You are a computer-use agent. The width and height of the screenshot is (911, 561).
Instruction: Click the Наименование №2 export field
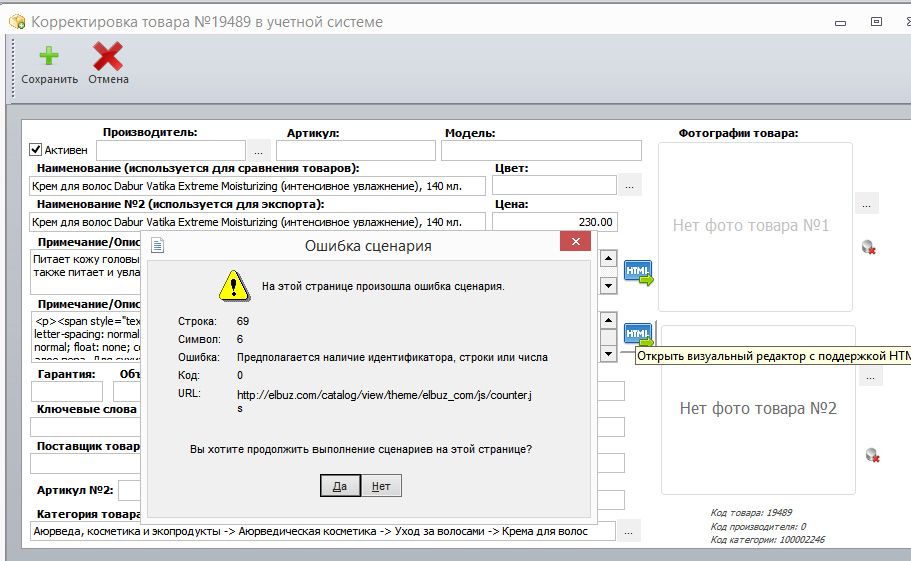point(257,222)
